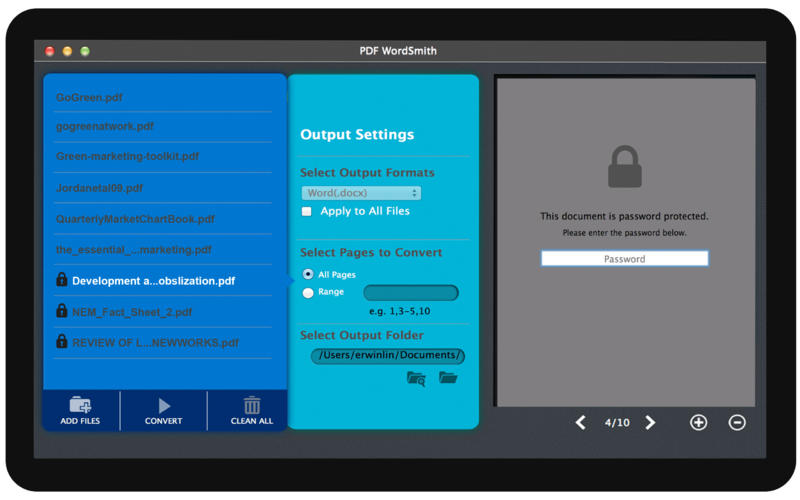
Task: Click the large padlock in the preview pane
Action: (x=624, y=166)
